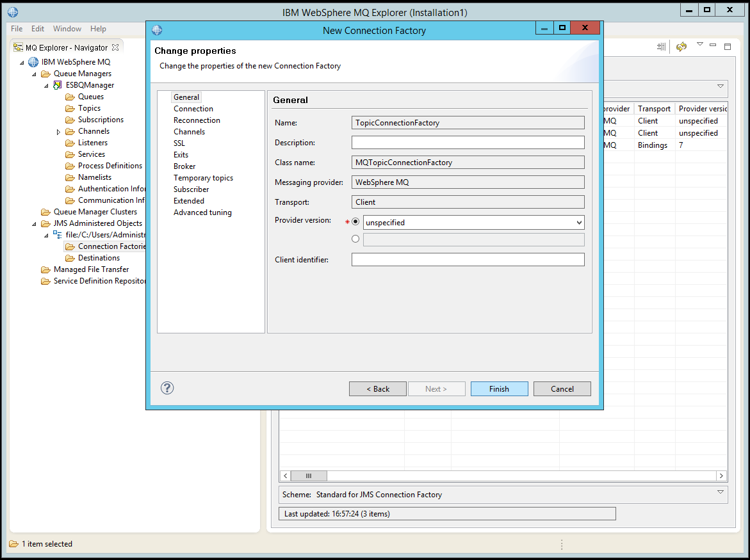Click the Help question mark in the wizard
The image size is (750, 560).
click(167, 388)
